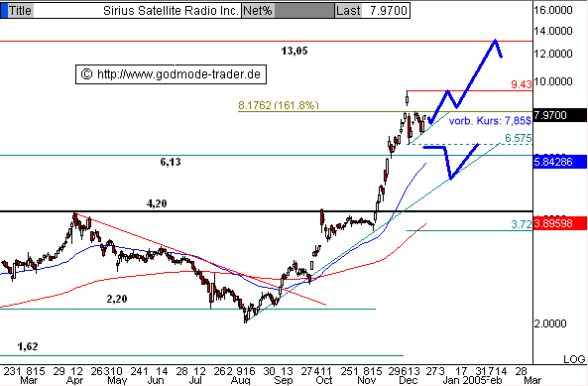Click the 3.72 teal level label
Viewport: 588px width, 386px height.
(522, 224)
